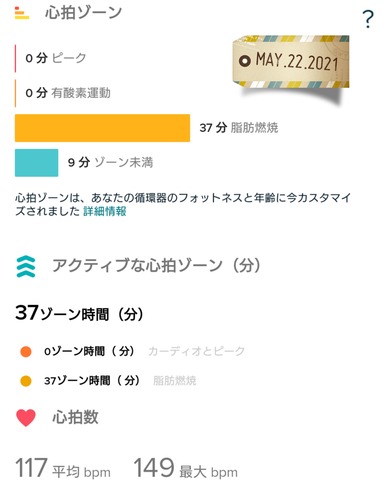This screenshot has height=500, width=391.
Task: Select the orange 37分 脂肪燃焼 bar
Action: [102, 128]
